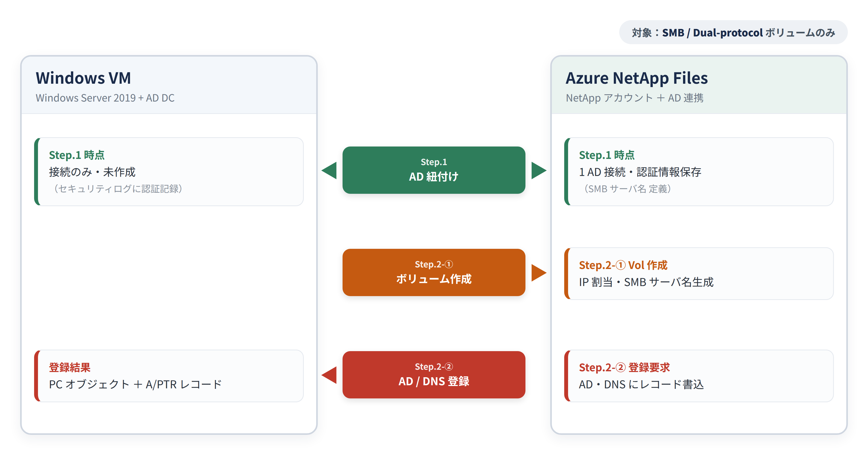Viewport: 868px width, 455px height.
Task: Click the red Step.2-② AD / DNS 登録 box
Action: [x=434, y=375]
